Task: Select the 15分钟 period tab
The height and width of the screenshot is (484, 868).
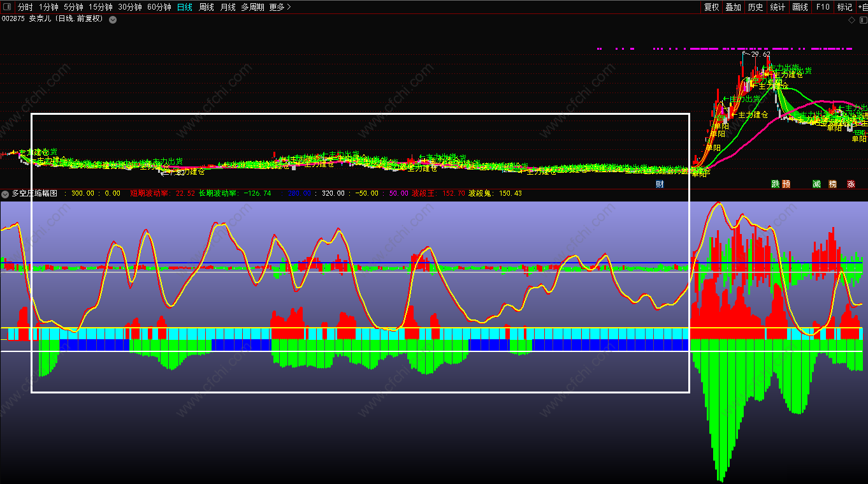Action: [100, 7]
